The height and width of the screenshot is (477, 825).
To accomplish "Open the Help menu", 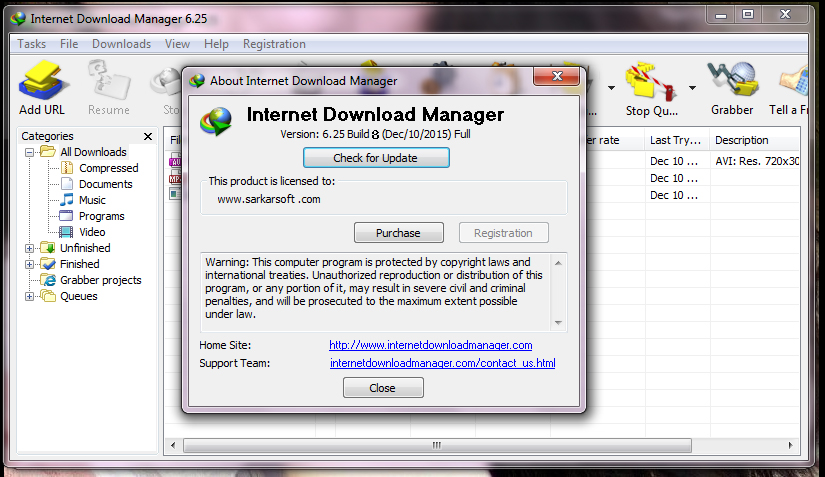I will [216, 44].
